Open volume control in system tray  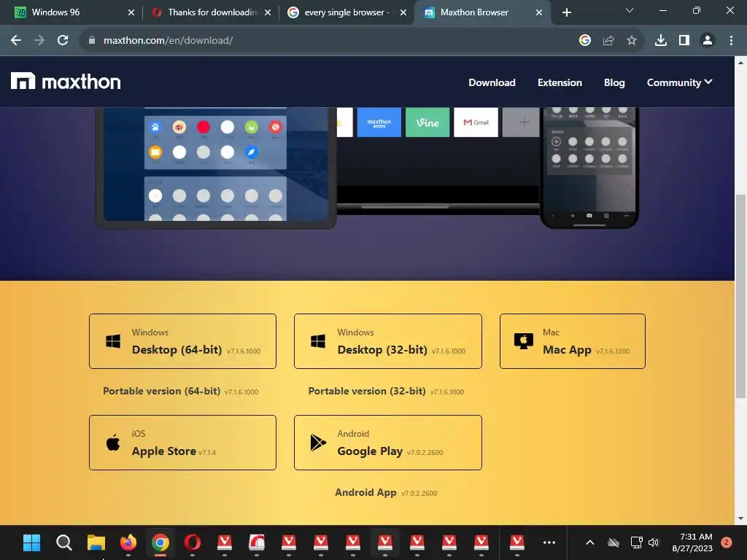pyautogui.click(x=654, y=542)
